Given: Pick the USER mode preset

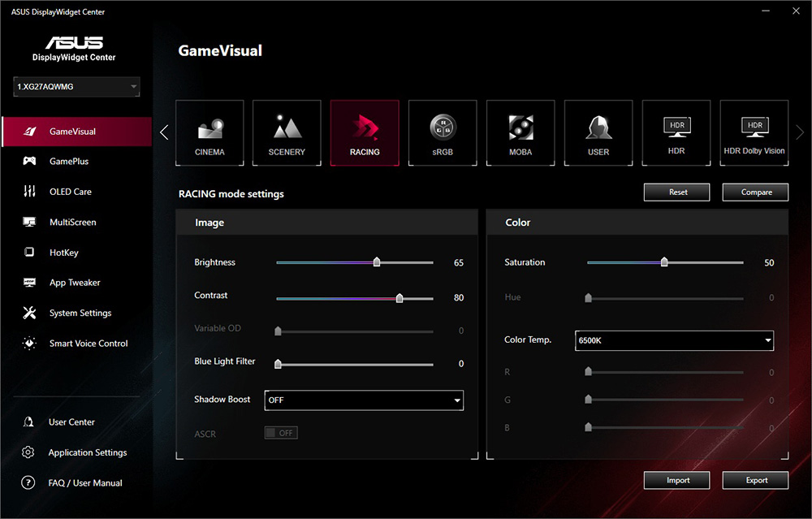Looking at the screenshot, I should tap(598, 133).
